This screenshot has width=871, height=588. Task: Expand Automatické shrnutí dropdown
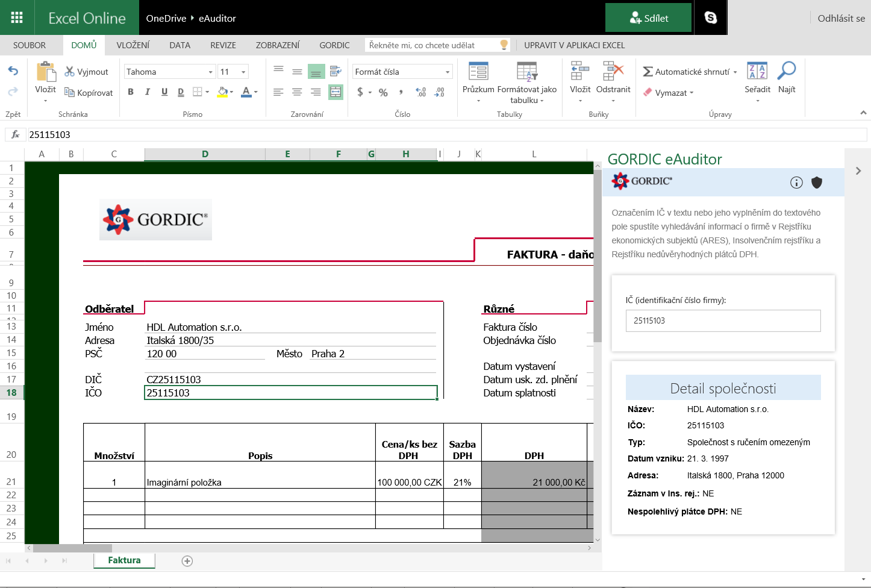[735, 72]
